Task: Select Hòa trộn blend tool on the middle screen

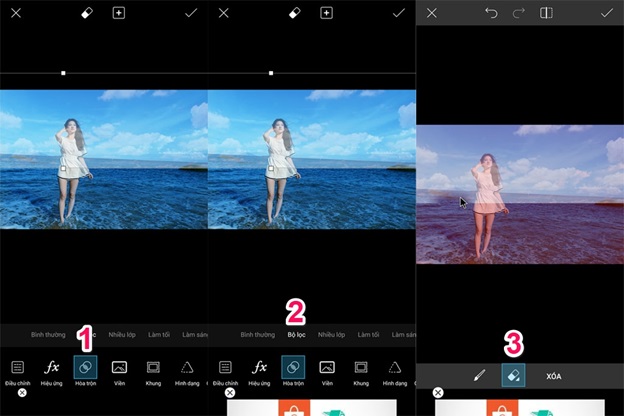Action: (293, 371)
